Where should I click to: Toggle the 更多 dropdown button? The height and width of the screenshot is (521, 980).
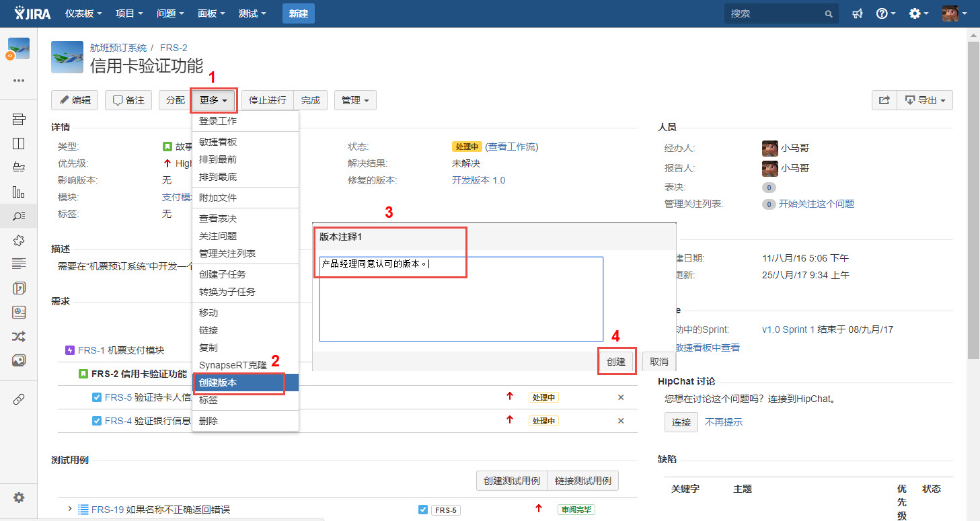(213, 100)
